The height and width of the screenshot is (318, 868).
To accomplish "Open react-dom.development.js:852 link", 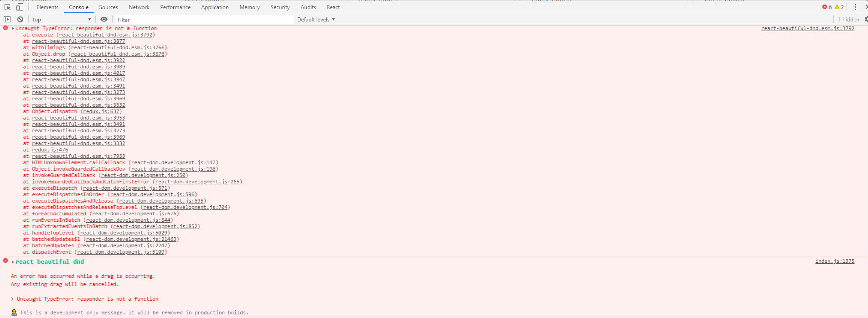I will click(x=155, y=226).
